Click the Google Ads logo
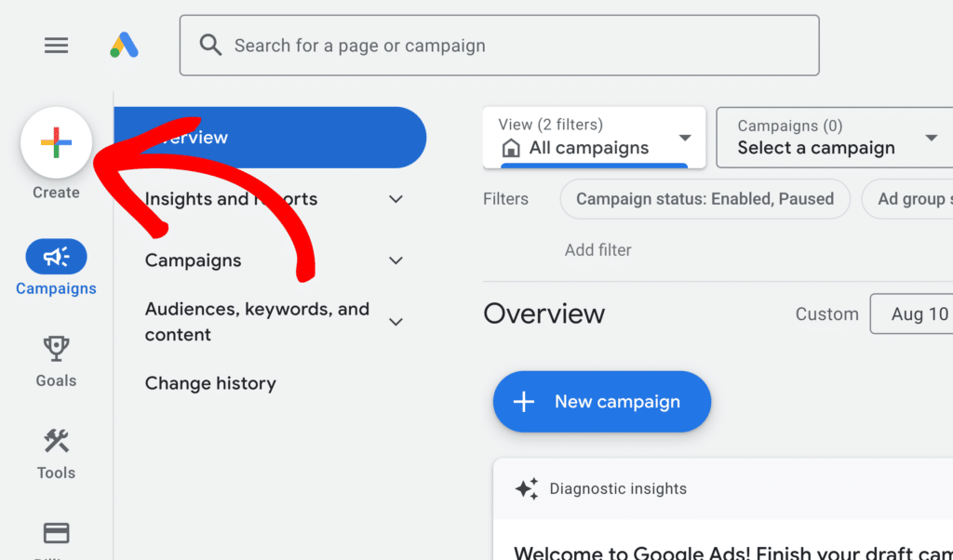Viewport: 953px width, 560px height. [124, 46]
